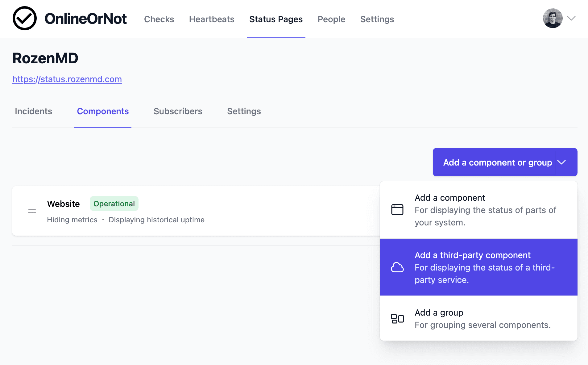Select the status page Settings tab
Screen dimensions: 588x365
244,111
